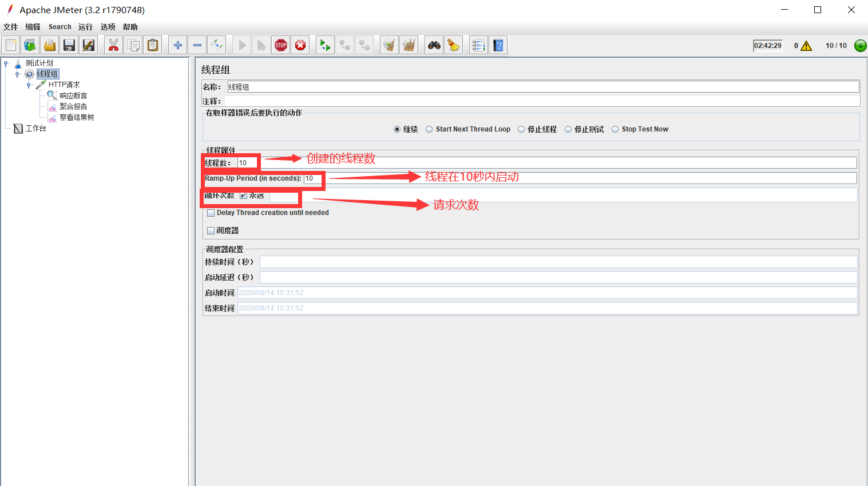The image size is (868, 486).
Task: Open the 选项 menu
Action: 108,27
